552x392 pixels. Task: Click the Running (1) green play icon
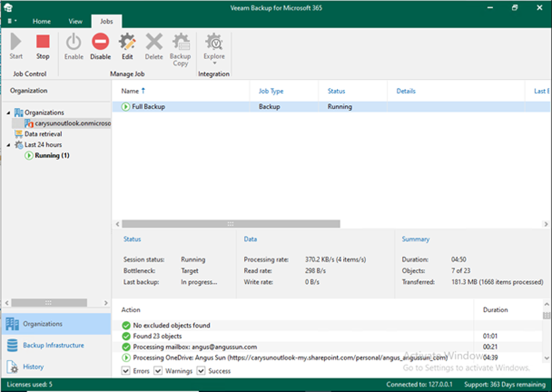click(x=29, y=155)
